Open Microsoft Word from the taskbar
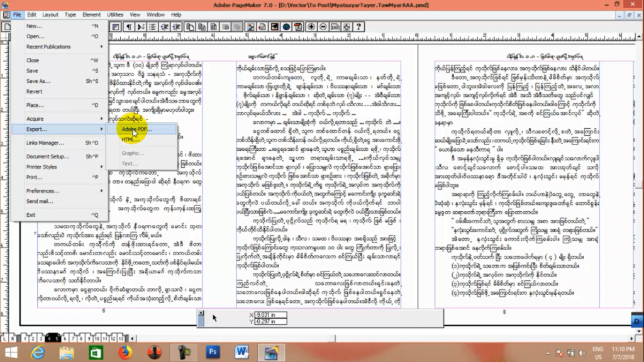Viewport: 644px width, 362px height. point(241,352)
